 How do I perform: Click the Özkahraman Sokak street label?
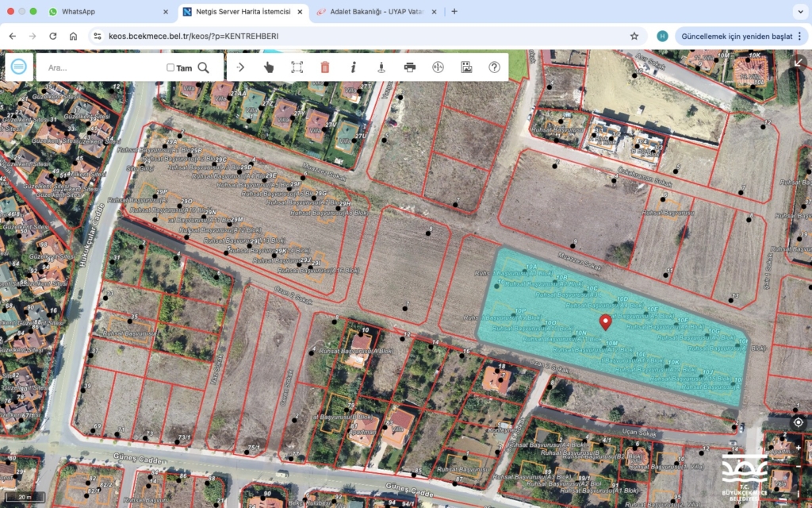tap(645, 177)
